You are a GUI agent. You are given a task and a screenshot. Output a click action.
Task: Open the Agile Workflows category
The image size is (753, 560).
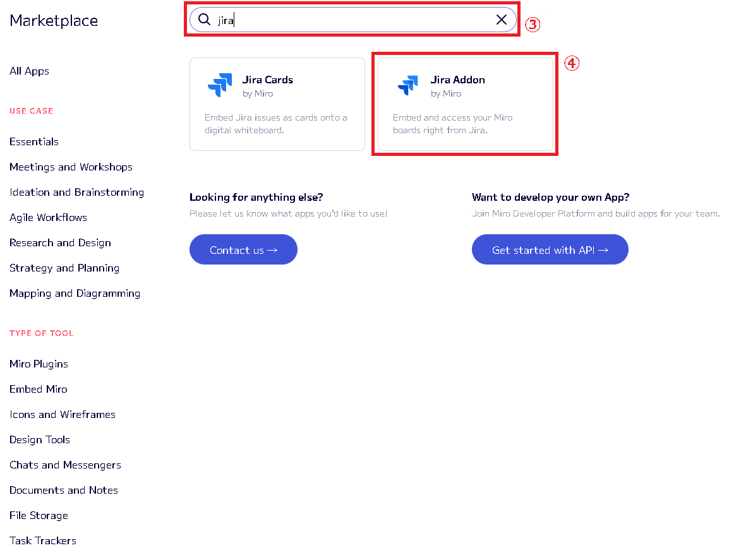(x=48, y=218)
